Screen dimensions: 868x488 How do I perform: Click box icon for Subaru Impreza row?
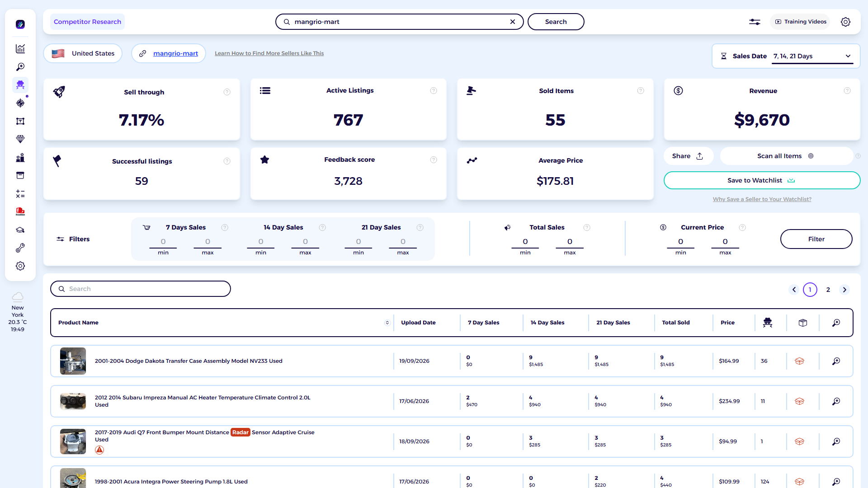tap(800, 401)
